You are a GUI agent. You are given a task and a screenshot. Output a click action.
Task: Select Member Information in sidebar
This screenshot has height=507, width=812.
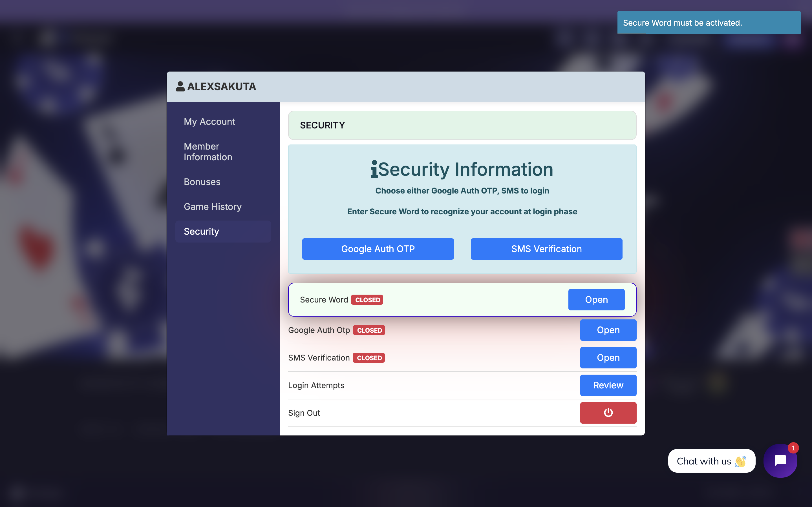(x=208, y=152)
